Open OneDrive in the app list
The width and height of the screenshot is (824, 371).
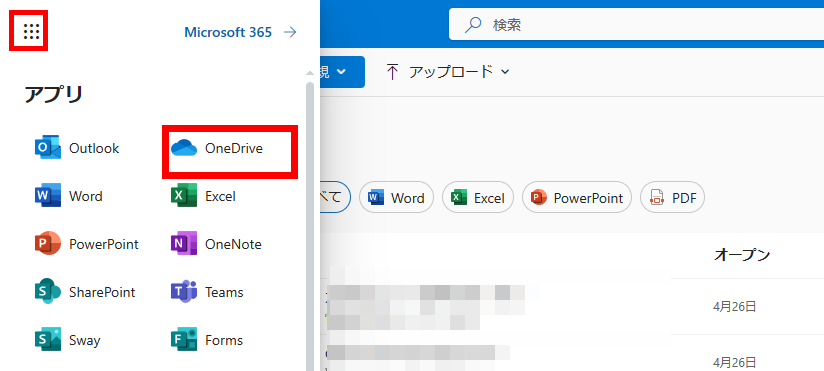217,149
